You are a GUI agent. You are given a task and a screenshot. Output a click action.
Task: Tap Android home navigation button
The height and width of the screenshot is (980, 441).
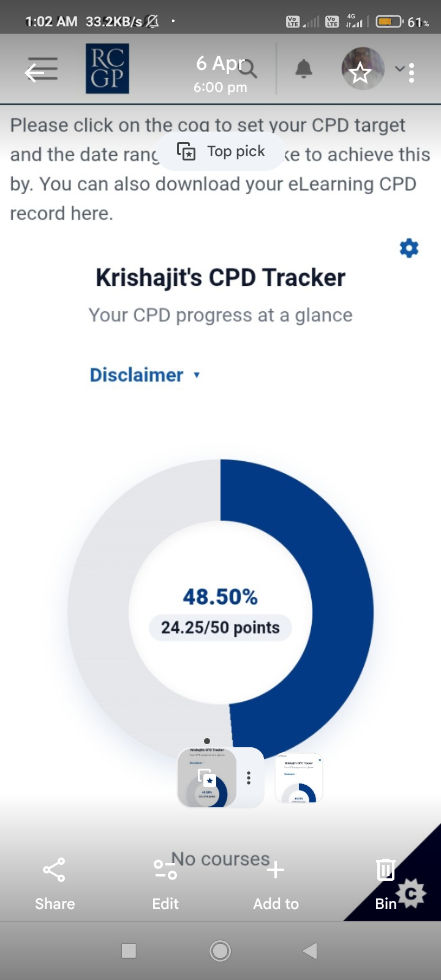pyautogui.click(x=221, y=951)
